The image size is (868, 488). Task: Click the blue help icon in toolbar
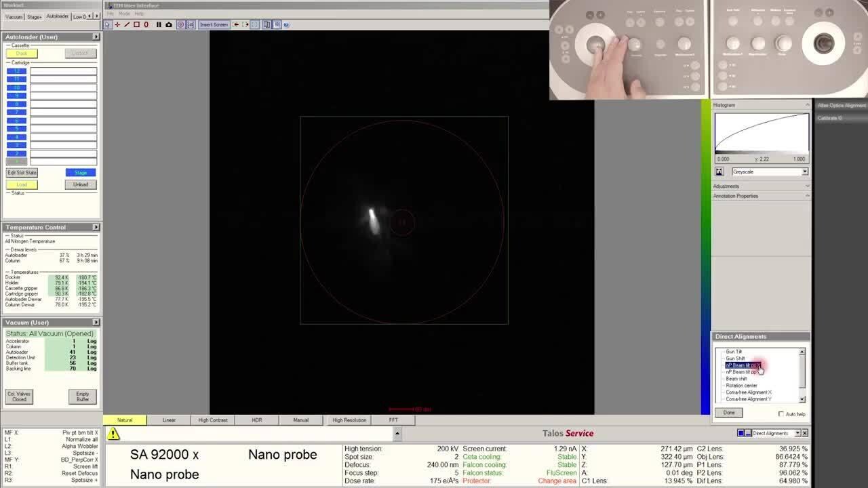tap(286, 24)
